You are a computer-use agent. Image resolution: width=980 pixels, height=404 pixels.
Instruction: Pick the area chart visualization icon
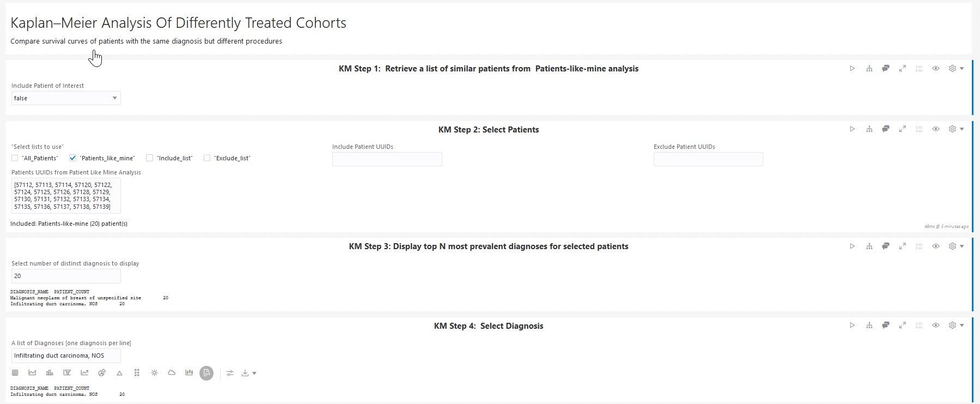click(x=32, y=373)
